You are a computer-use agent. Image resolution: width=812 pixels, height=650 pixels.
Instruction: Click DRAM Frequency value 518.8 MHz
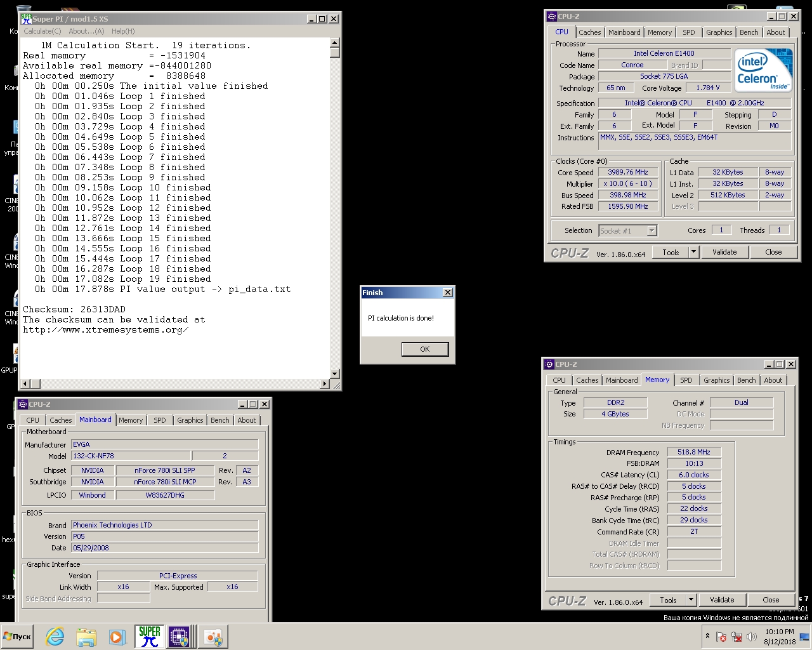[x=694, y=452]
